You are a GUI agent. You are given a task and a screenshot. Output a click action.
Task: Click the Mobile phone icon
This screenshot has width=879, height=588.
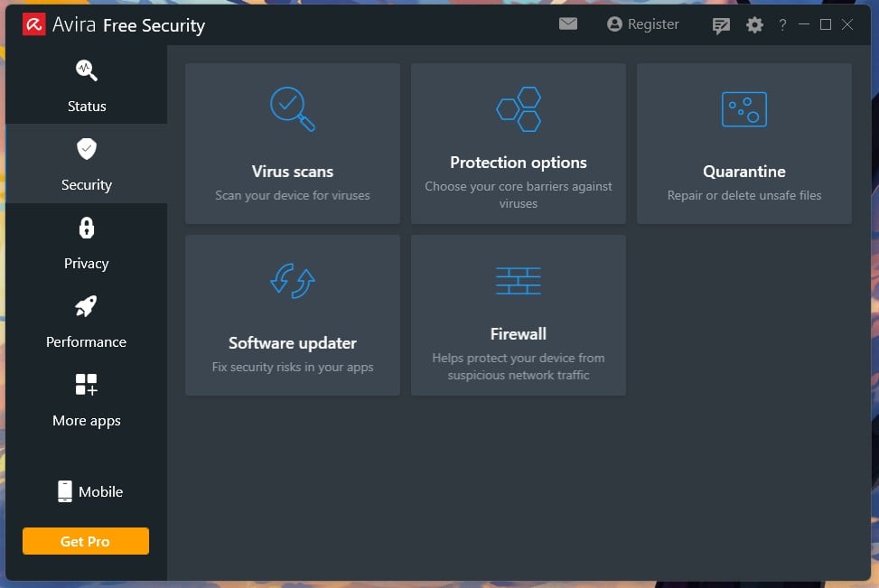(65, 491)
